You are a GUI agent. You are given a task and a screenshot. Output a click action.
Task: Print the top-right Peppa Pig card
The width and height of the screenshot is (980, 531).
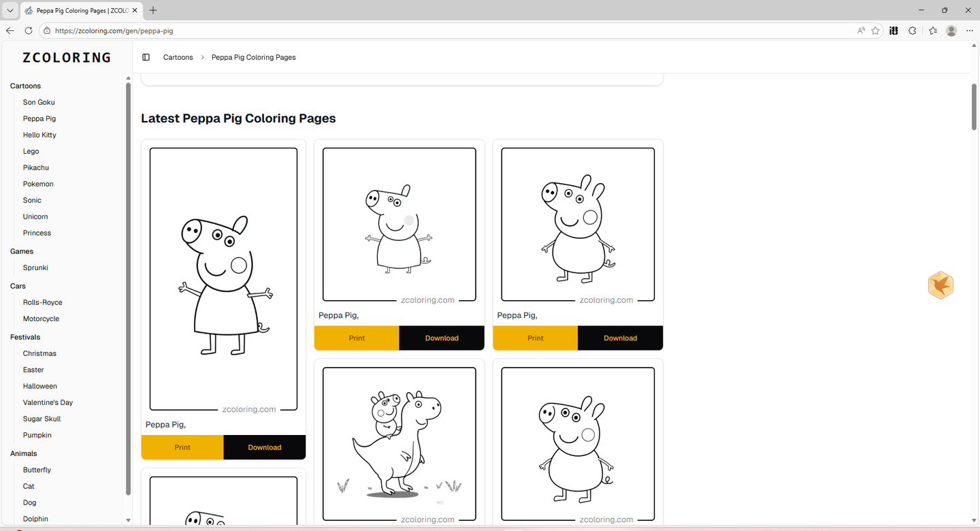(536, 338)
